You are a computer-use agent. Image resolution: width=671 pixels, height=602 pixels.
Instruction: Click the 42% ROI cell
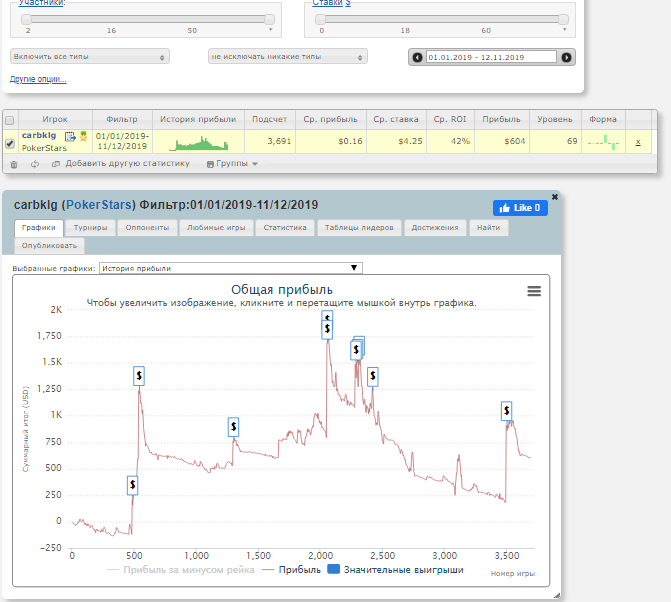[451, 141]
